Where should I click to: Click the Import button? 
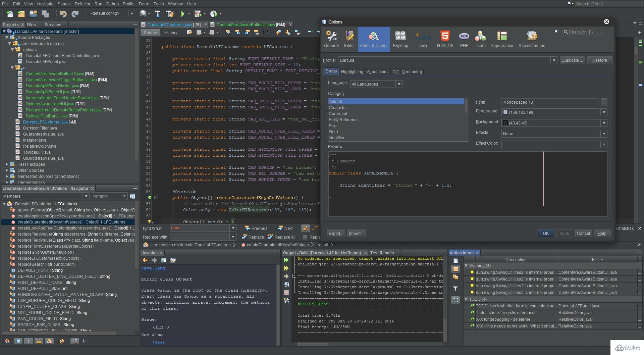[356, 234]
